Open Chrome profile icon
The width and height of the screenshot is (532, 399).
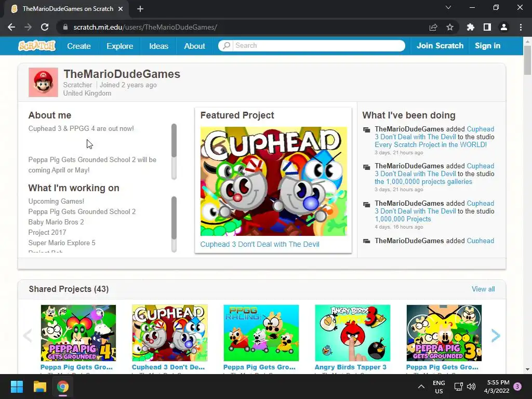coord(504,27)
